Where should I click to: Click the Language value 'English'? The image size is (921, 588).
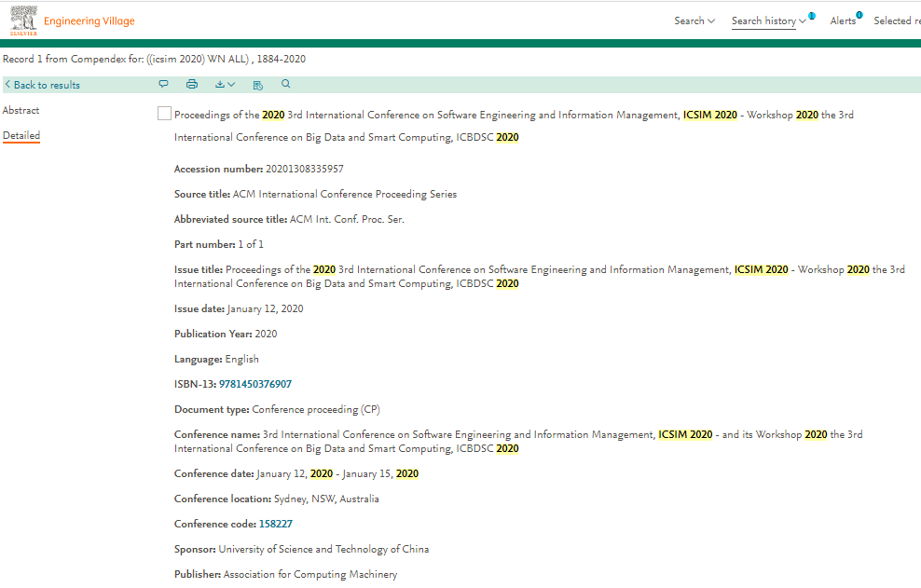242,360
